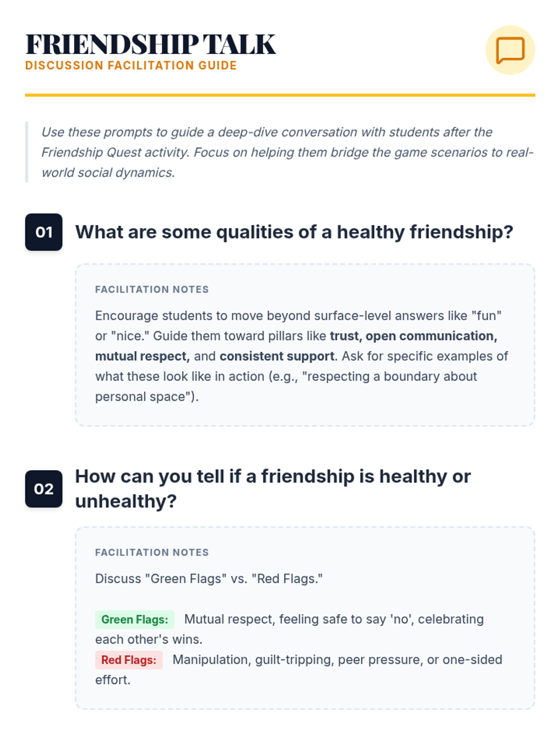This screenshot has width=560, height=747.
Task: Click the Discuss Green Flags vs. Red Flags line
Action: tap(209, 579)
